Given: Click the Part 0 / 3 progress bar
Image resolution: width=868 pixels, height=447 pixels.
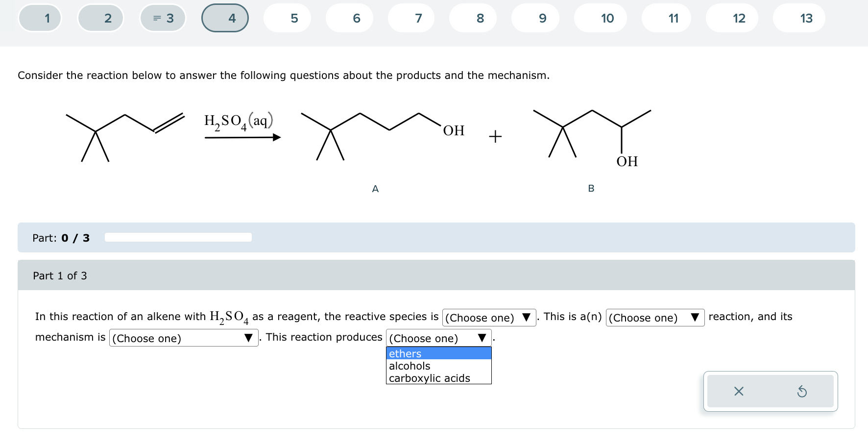Looking at the screenshot, I should (178, 237).
